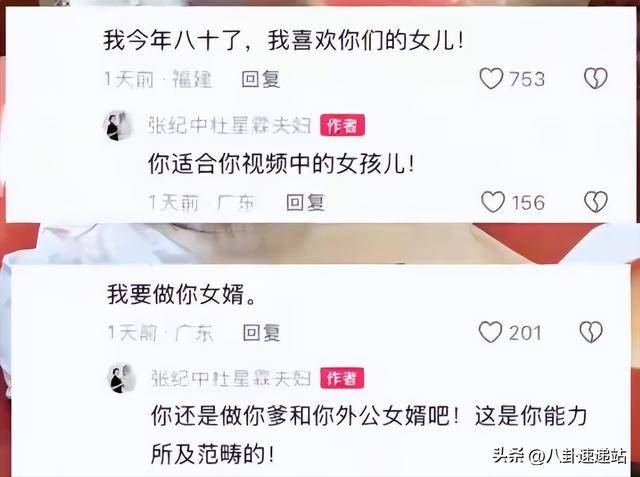
Task: Open 张纪中杜星霖夫妇 username above 你适合 reply
Action: click(229, 125)
